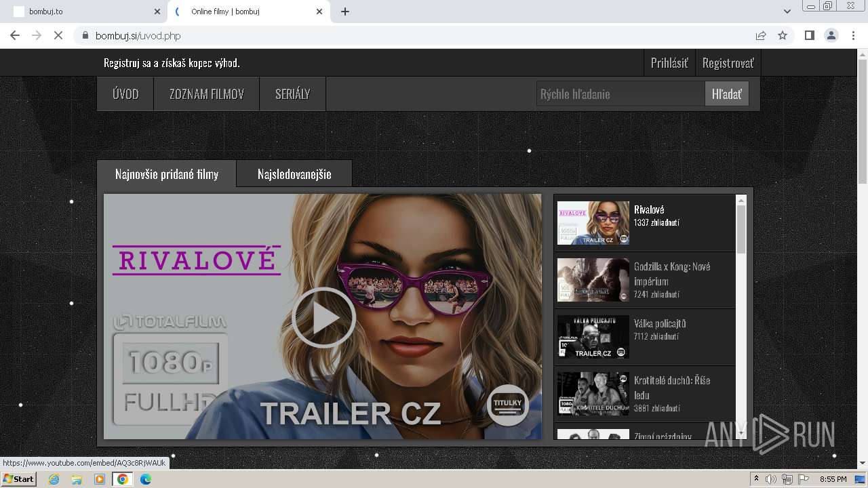Click the Válka policajtů title
Viewport: 868px width, 488px height.
(x=660, y=323)
